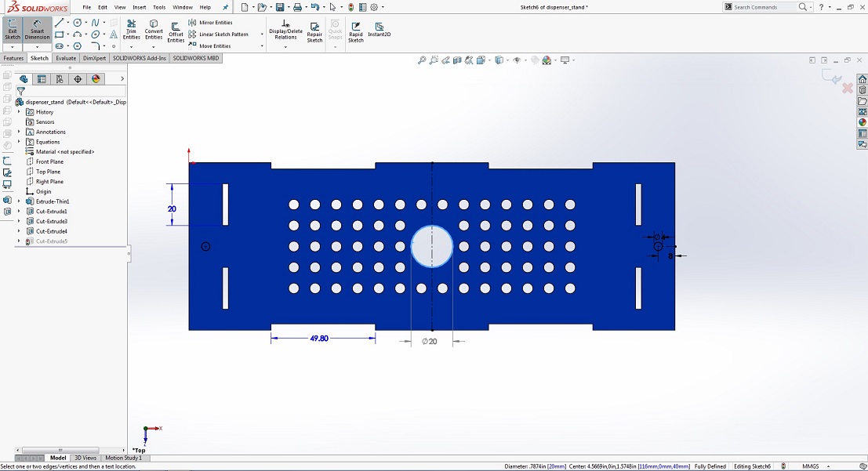Open the FeatureManager design tree tab

(x=24, y=79)
